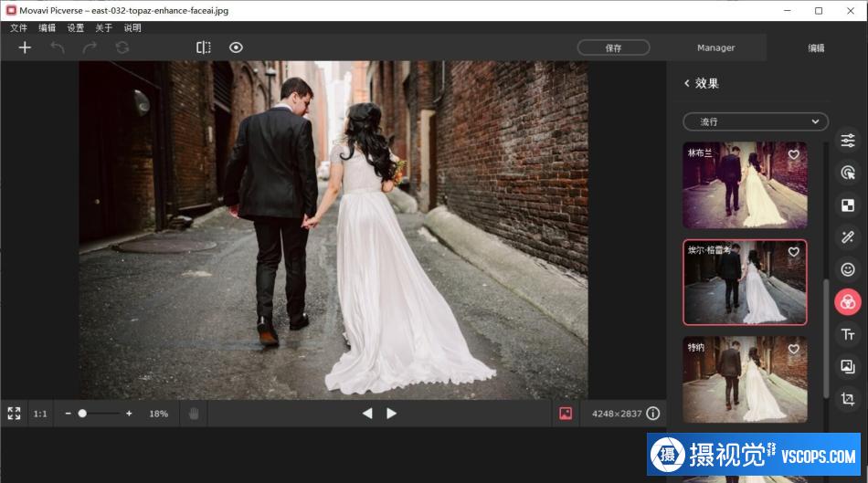Apply the 特纳 effect thumbnail

click(x=745, y=380)
